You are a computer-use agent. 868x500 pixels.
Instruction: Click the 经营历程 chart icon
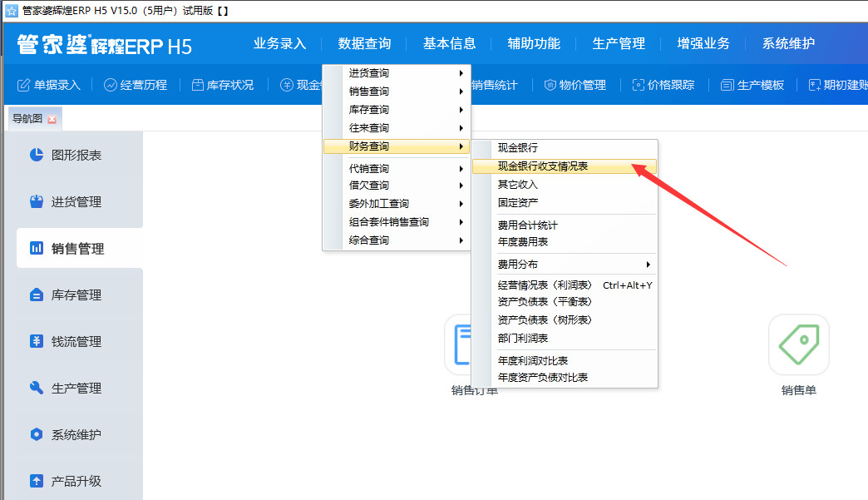click(110, 85)
